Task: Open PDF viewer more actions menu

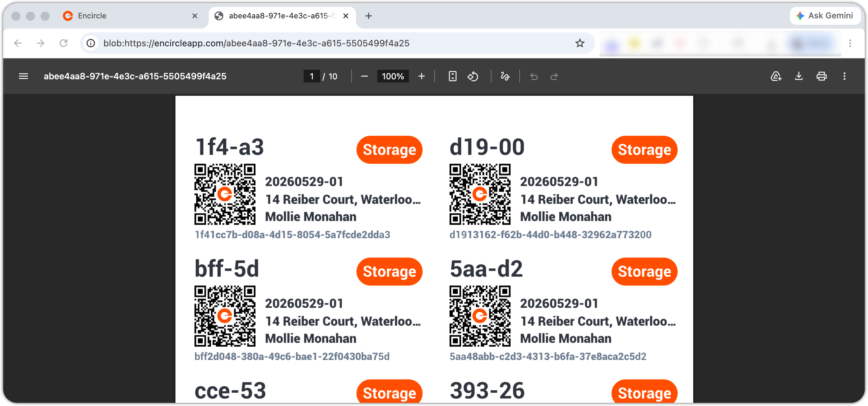Action: pos(845,76)
